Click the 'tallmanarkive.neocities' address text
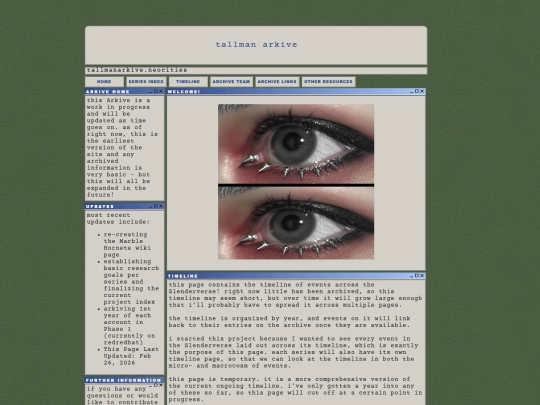This screenshot has width=540, height=405. [x=137, y=70]
